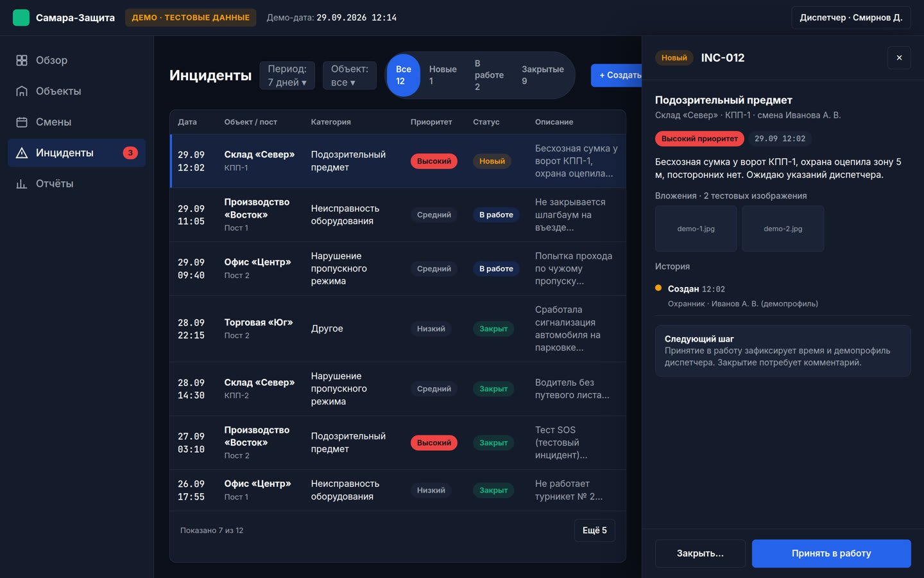924x578 pixels.
Task: Load more rows with Ещё 5
Action: coord(594,530)
